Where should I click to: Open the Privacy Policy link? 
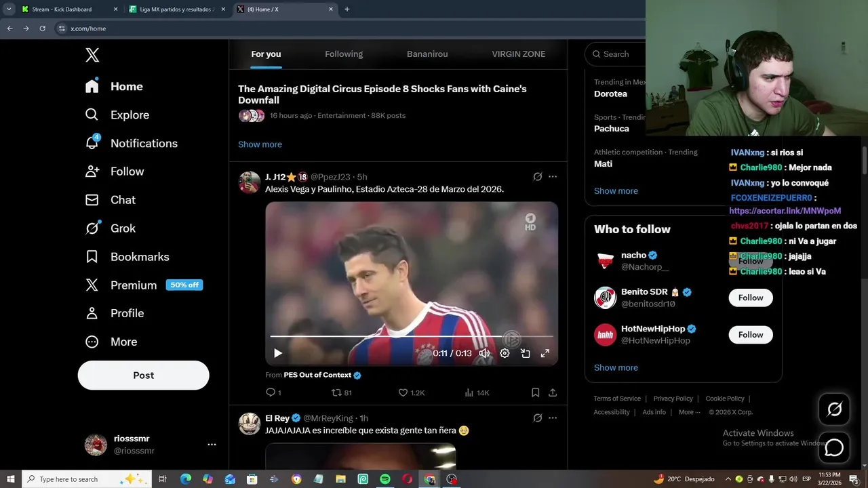click(x=673, y=399)
